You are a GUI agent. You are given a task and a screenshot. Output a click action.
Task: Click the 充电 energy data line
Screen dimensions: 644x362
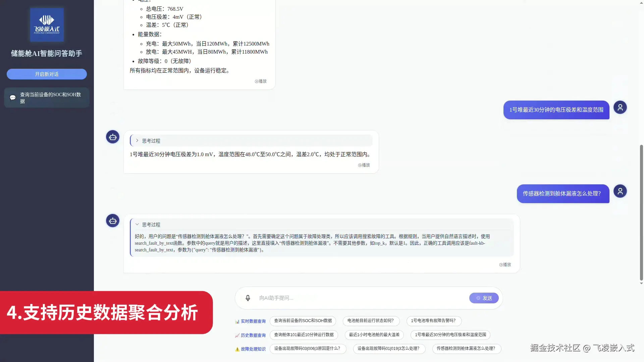click(x=207, y=44)
